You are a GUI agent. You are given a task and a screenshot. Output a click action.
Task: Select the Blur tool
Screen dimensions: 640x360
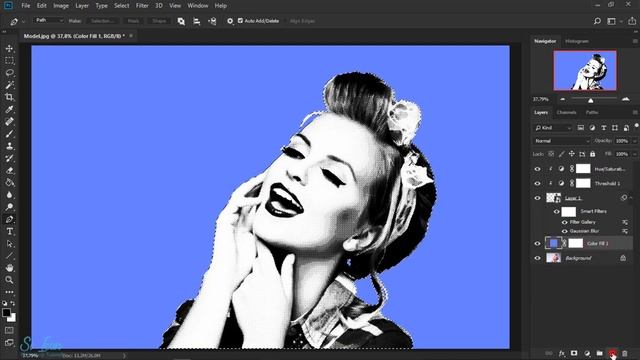pos(9,195)
